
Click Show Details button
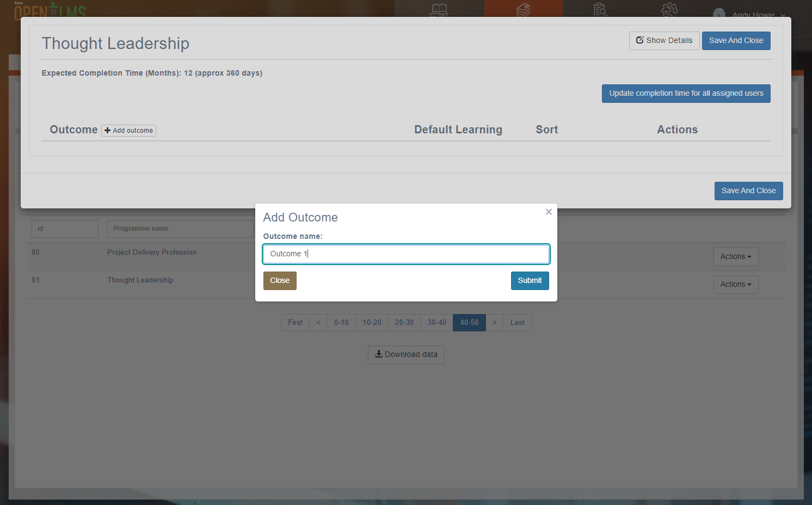pyautogui.click(x=664, y=41)
